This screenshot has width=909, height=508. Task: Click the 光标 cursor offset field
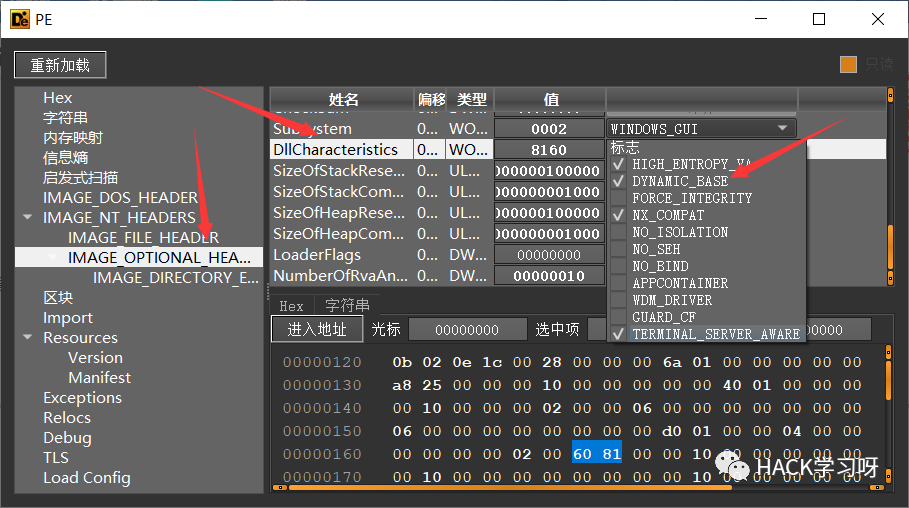(467, 330)
